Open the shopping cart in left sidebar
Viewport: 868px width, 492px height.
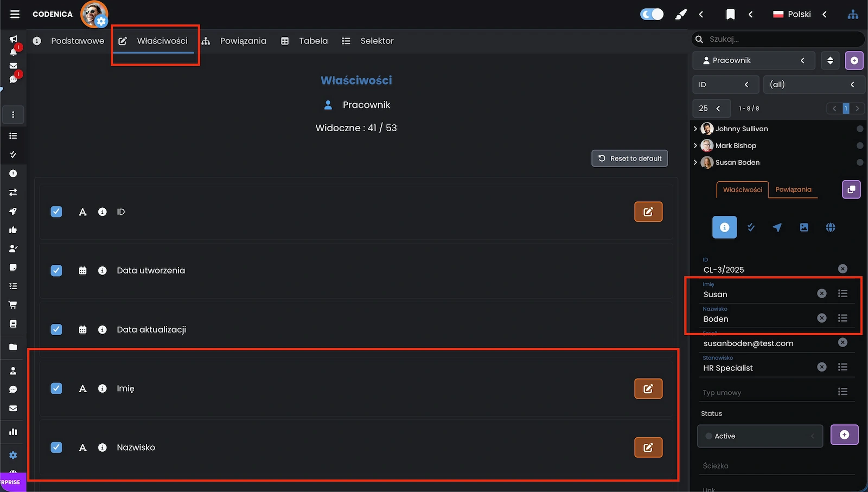tap(13, 305)
